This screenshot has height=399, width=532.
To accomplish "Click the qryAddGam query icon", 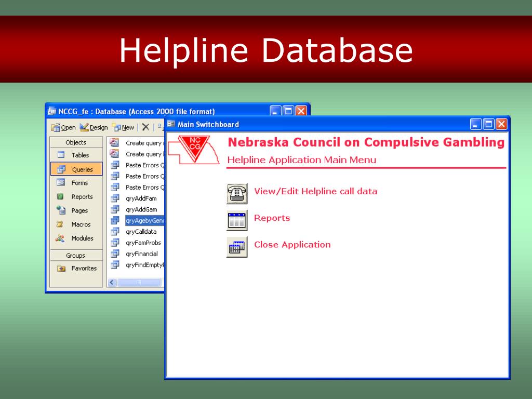I will [115, 209].
